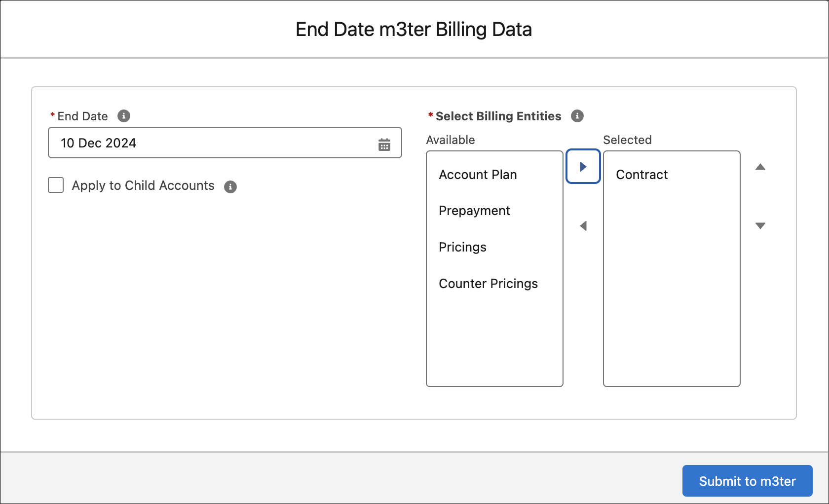Move selection back to Available with left arrow
The width and height of the screenshot is (829, 504).
(x=583, y=226)
